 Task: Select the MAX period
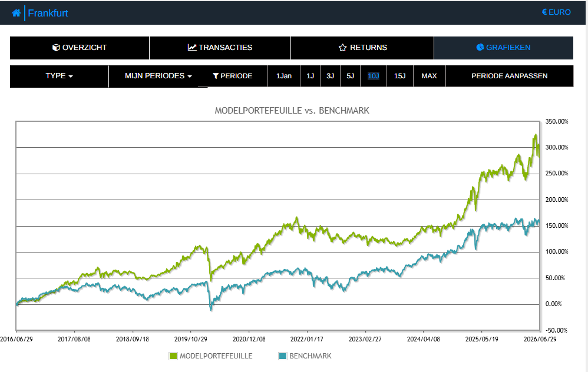(430, 76)
